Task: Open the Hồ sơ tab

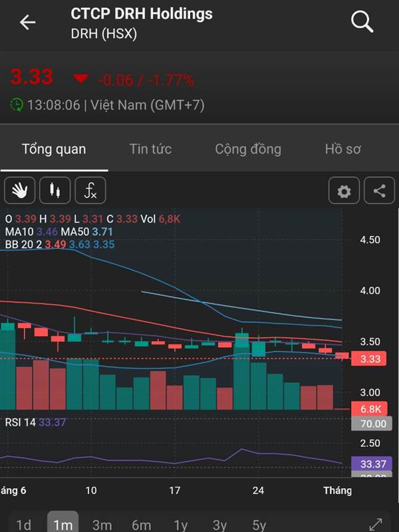Action: [342, 149]
